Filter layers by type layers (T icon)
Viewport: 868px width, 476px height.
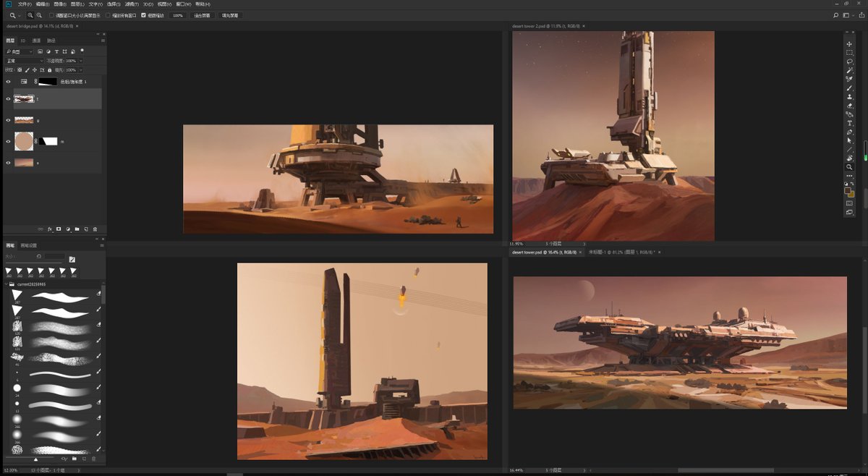[x=56, y=51]
